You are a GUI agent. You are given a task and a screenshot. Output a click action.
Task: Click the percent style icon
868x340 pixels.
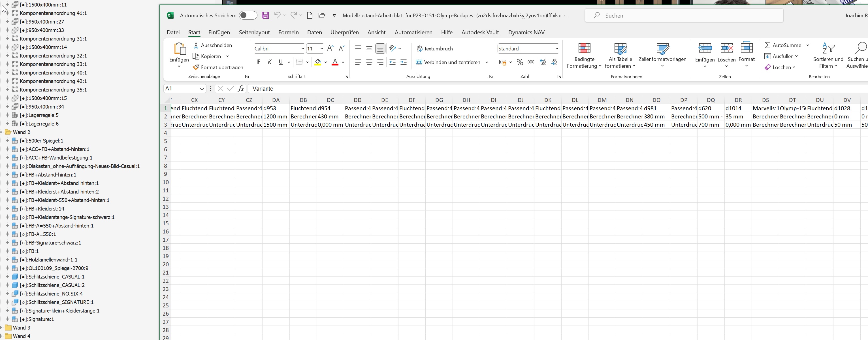coord(520,62)
